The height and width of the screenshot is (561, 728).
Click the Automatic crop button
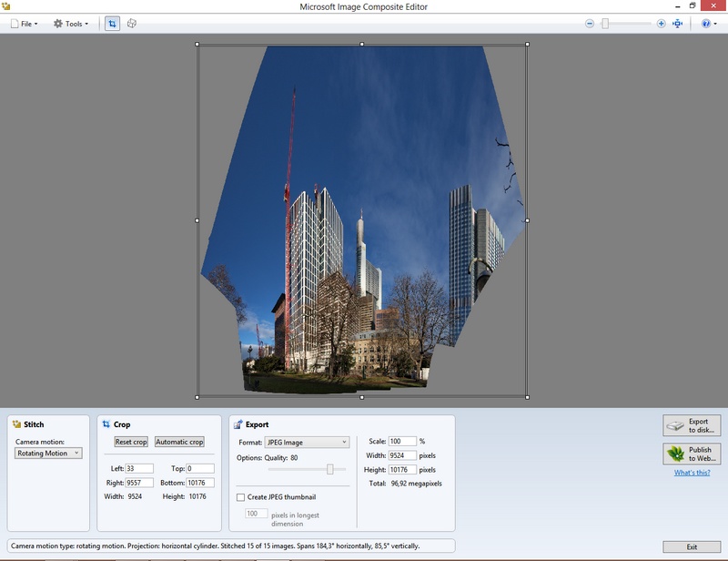179,442
